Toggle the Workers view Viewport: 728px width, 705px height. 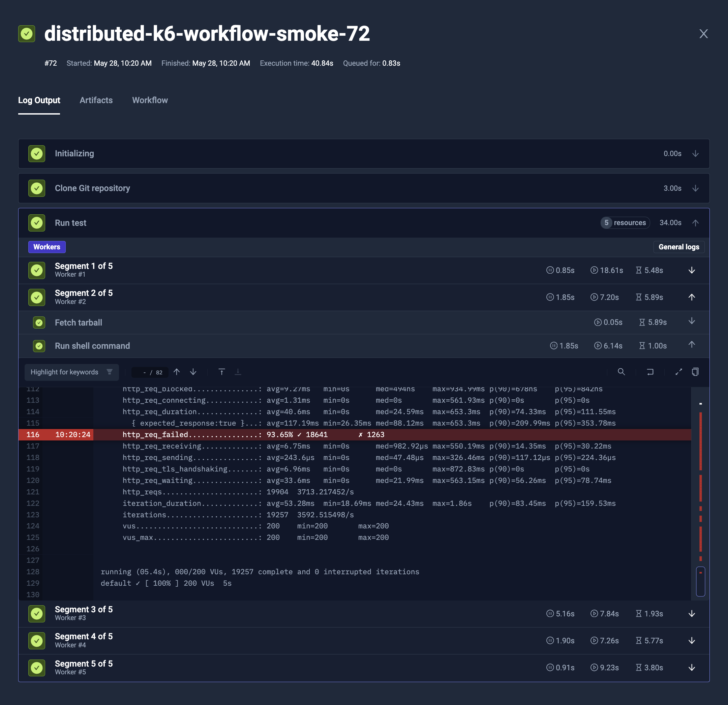(x=47, y=247)
